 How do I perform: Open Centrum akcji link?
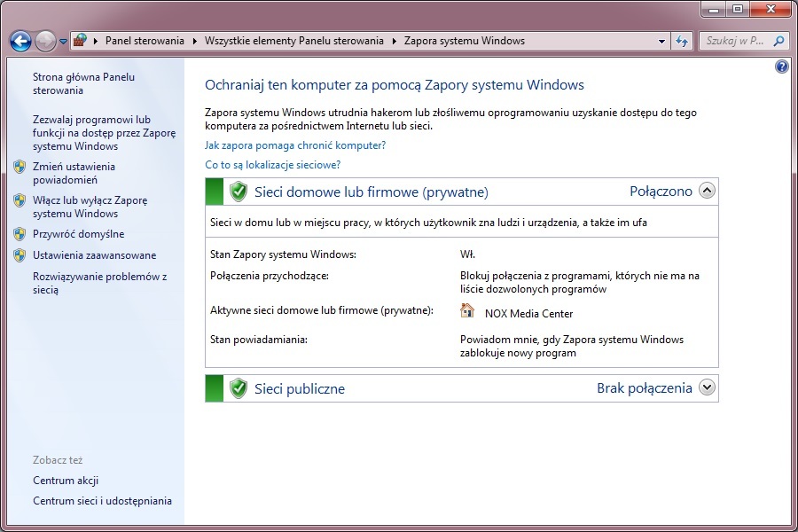65,481
